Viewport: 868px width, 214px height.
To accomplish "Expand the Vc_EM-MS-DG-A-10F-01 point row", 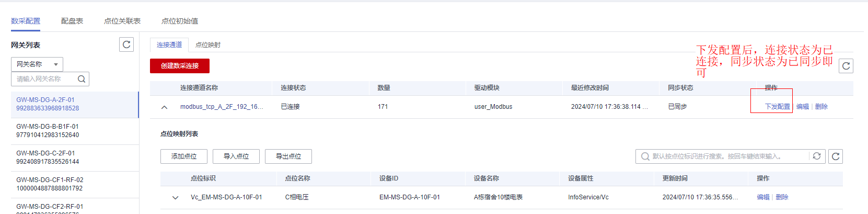I will coord(175,198).
